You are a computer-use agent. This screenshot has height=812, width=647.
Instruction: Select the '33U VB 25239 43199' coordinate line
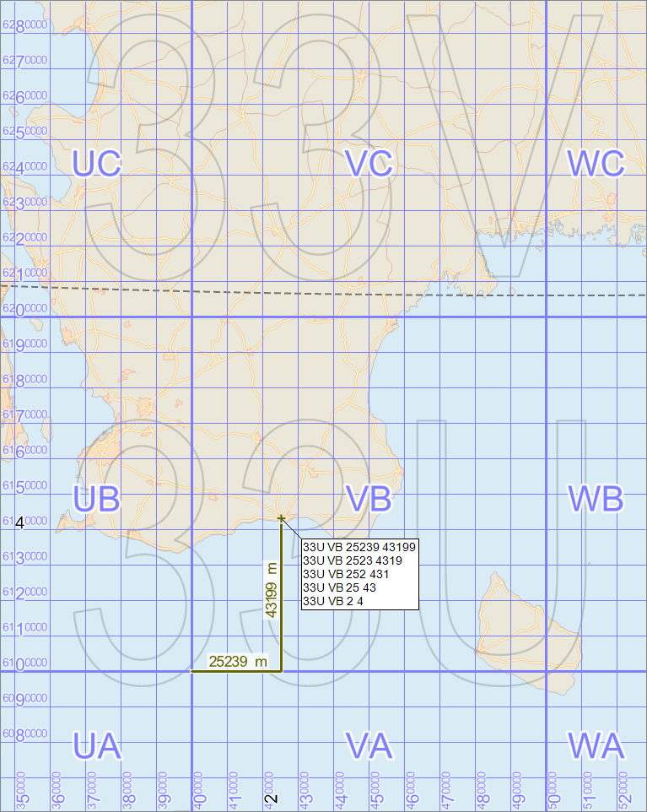(359, 547)
